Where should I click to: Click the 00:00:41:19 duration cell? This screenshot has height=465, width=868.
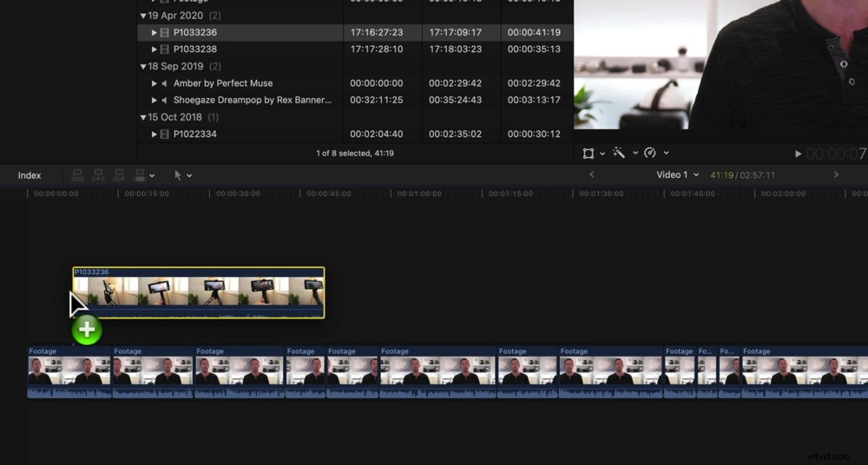534,33
